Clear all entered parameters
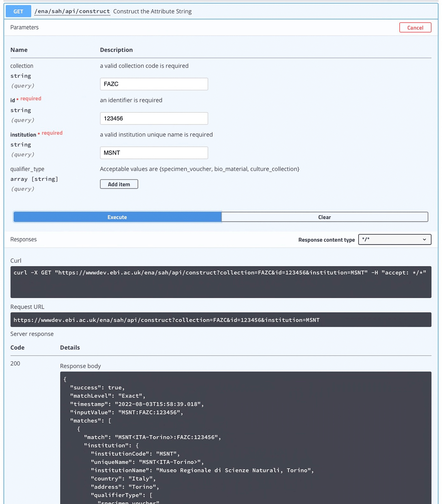This screenshot has width=442, height=504. pos(324,217)
